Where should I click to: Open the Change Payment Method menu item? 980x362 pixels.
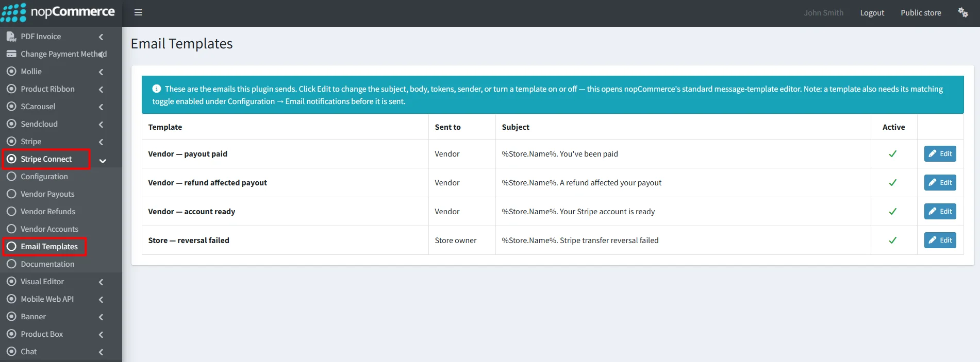pyautogui.click(x=61, y=54)
